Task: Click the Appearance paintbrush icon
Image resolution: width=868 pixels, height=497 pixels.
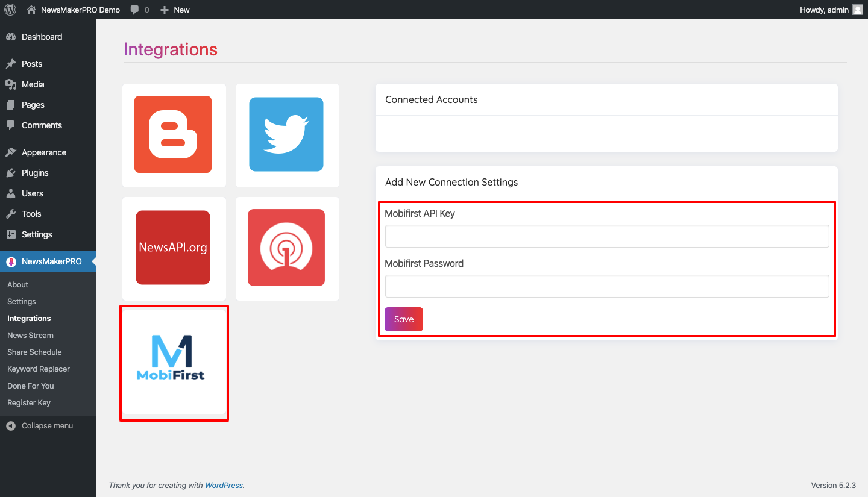Action: (x=11, y=152)
